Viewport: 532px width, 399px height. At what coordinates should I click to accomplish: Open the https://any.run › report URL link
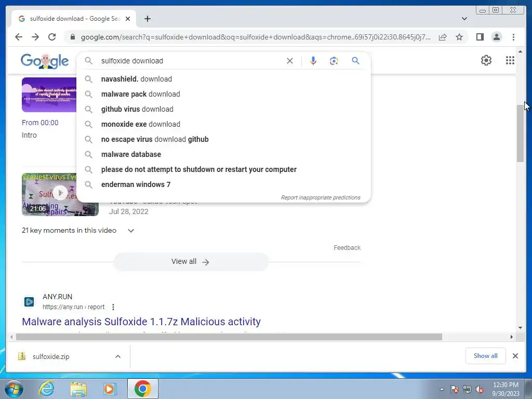coord(73,307)
